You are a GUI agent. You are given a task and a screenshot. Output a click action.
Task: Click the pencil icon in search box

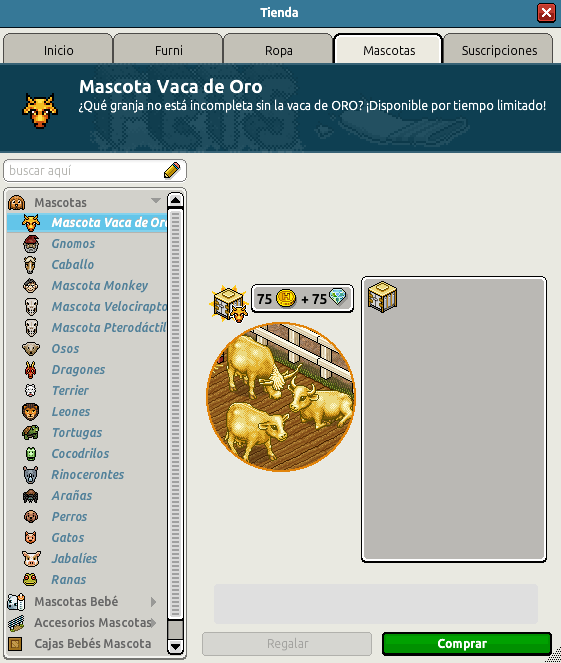pos(172,170)
